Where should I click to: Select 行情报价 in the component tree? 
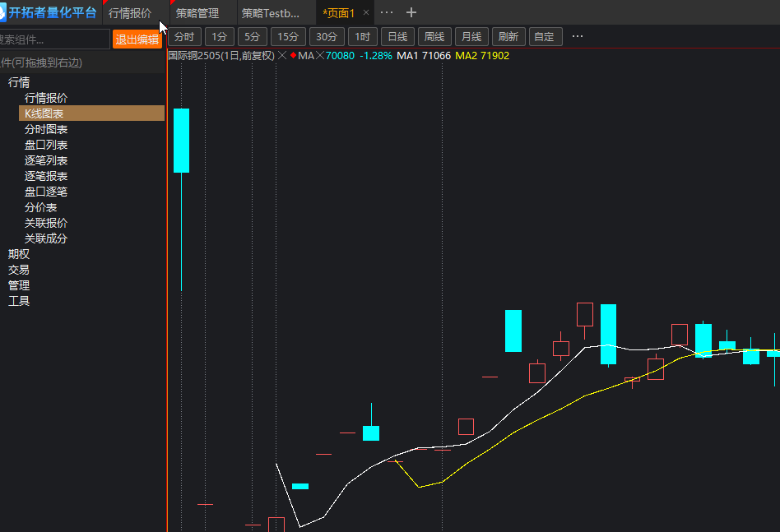[x=46, y=98]
